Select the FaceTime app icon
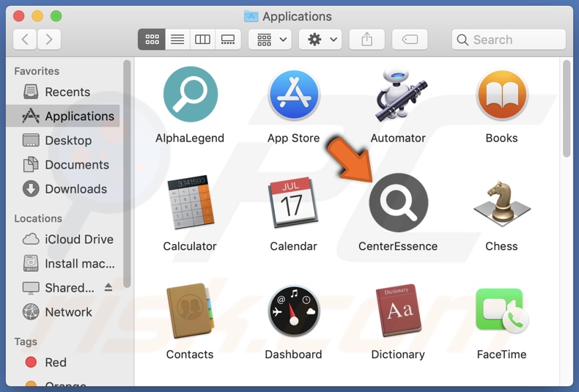579x392 pixels. (x=502, y=311)
